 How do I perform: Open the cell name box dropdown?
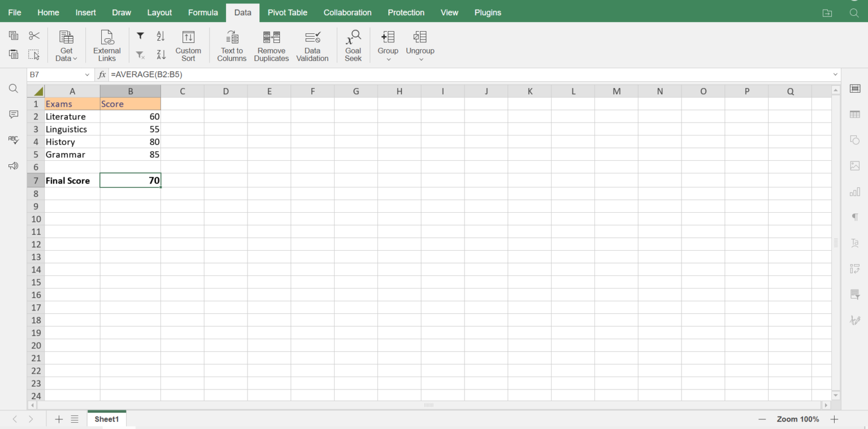[x=87, y=75]
